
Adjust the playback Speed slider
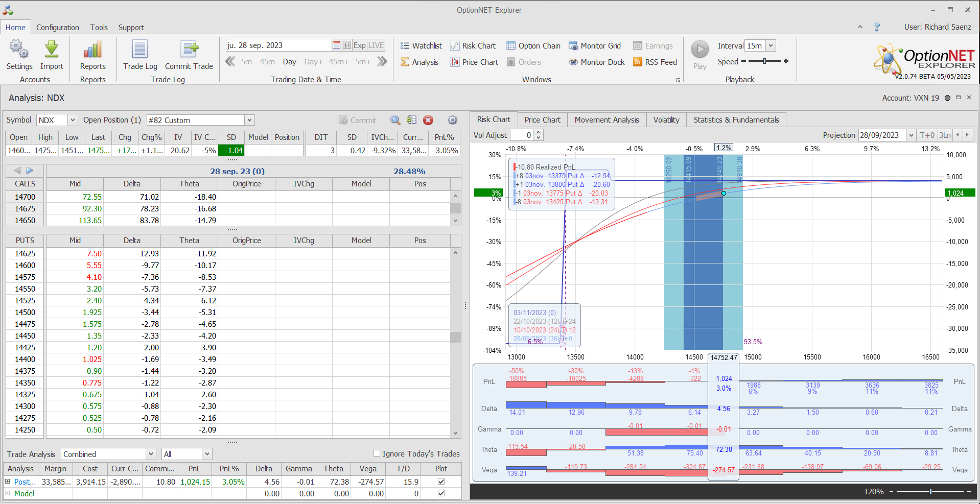pyautogui.click(x=764, y=61)
